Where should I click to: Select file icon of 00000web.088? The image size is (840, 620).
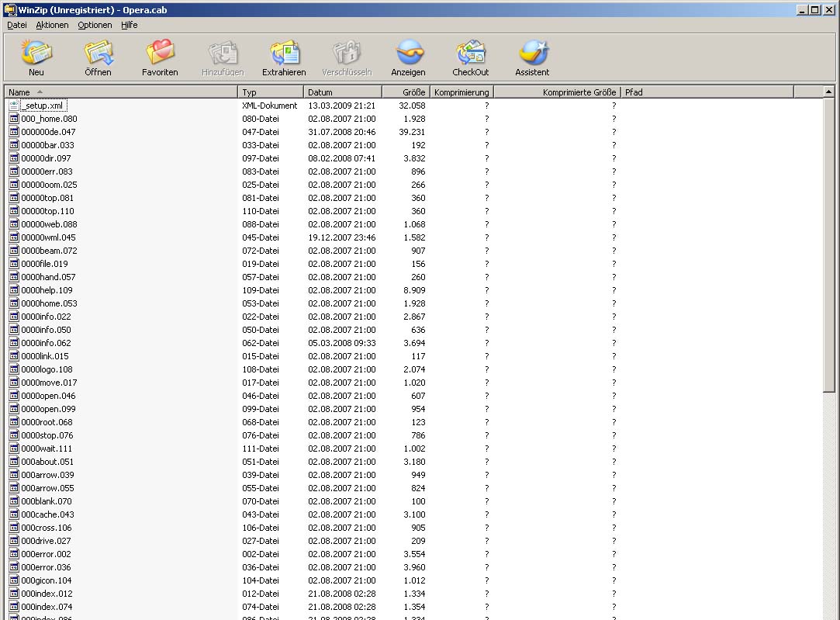click(x=14, y=224)
